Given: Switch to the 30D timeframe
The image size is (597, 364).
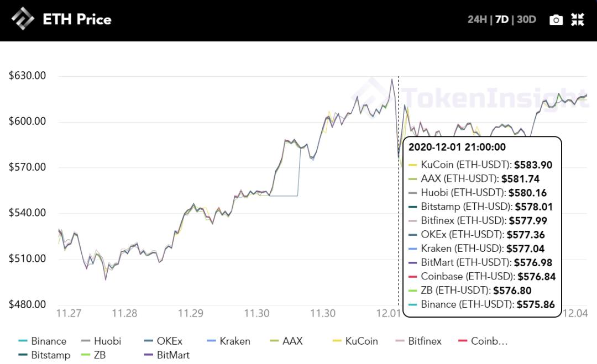Looking at the screenshot, I should (x=526, y=20).
